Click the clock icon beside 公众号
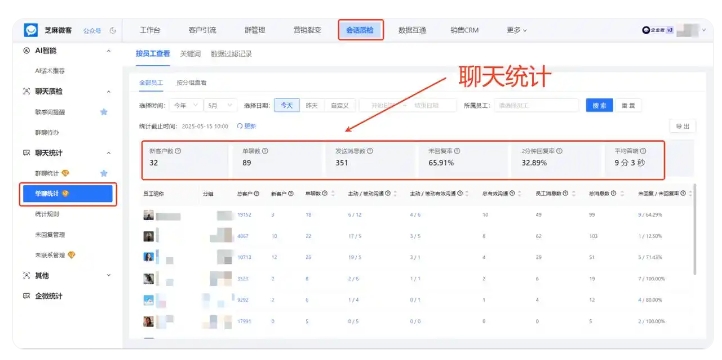Screen dimensions: 722x360 113,31
